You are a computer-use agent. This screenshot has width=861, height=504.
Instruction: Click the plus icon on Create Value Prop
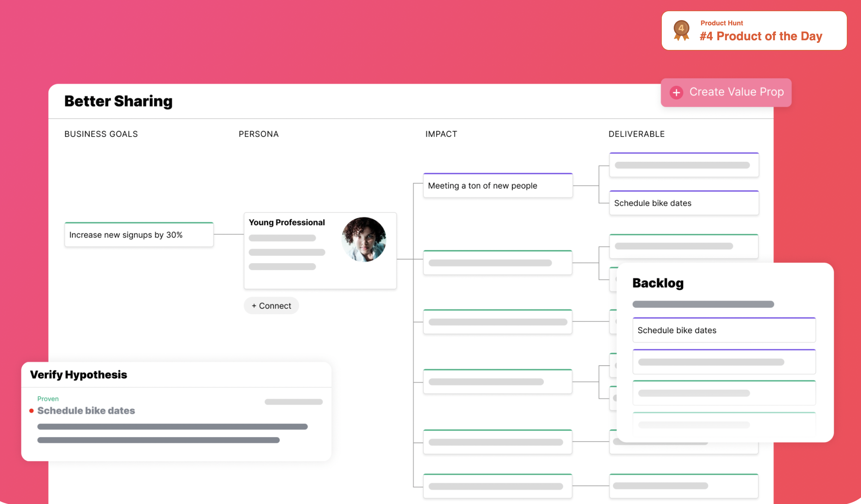[676, 92]
